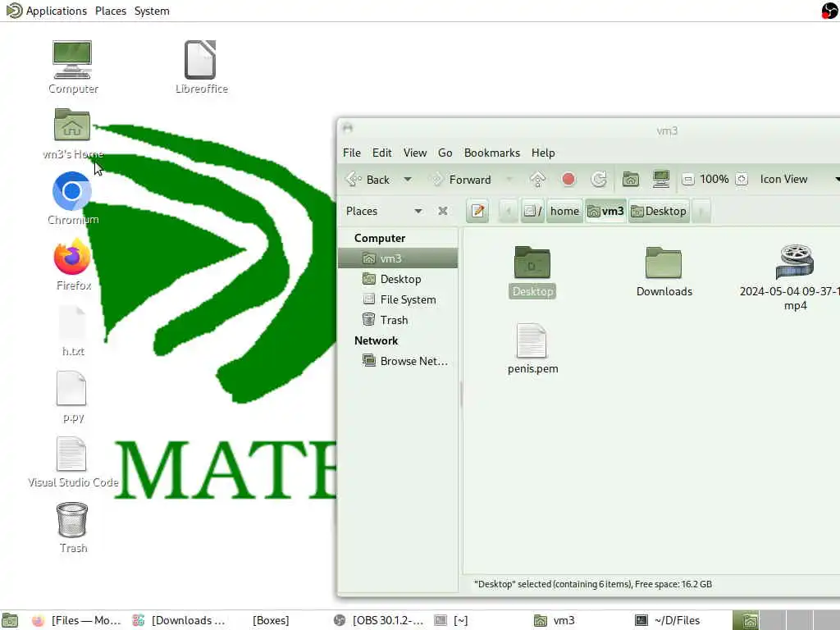Go up to the parent folder
Screen dimensions: 840x630
click(x=537, y=180)
